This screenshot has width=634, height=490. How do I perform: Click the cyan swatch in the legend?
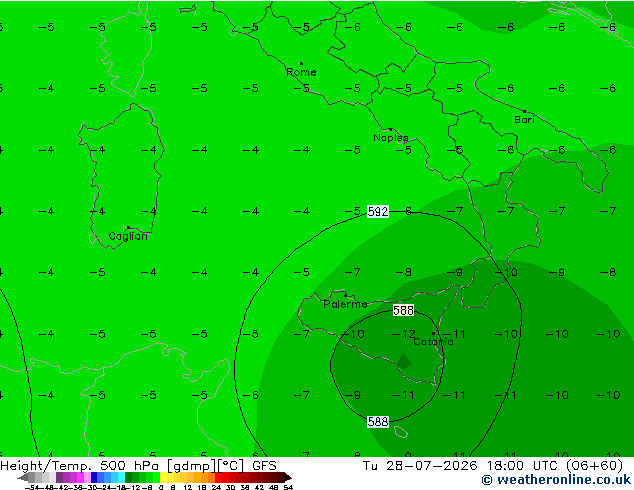coord(121,477)
